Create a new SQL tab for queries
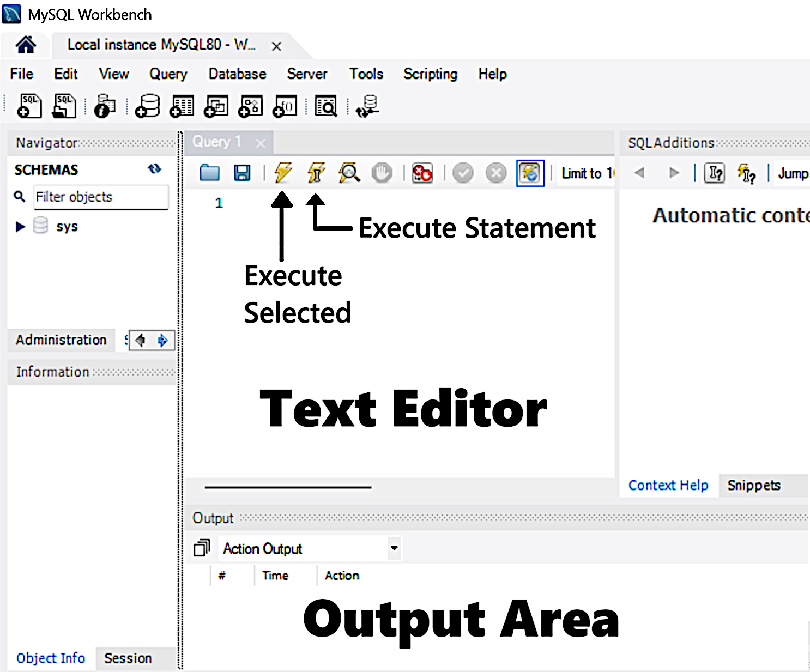The width and height of the screenshot is (810, 672). (29, 106)
